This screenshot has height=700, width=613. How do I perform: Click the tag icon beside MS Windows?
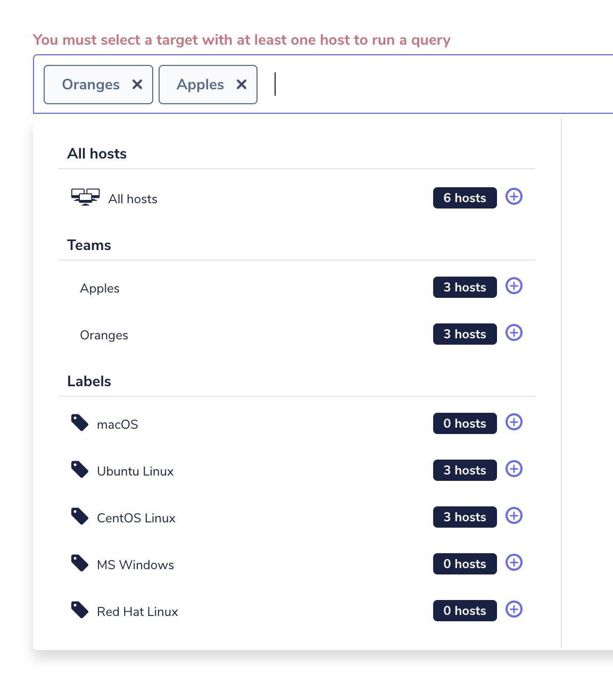[79, 563]
